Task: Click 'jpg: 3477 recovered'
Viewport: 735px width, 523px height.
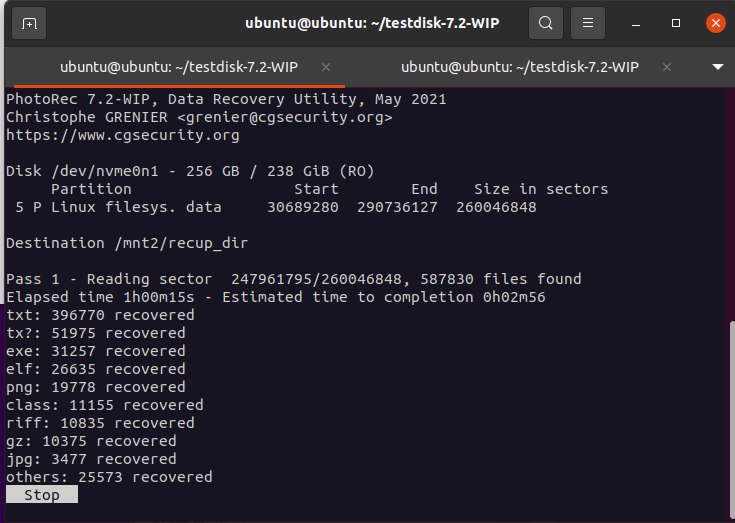Action: (x=91, y=459)
